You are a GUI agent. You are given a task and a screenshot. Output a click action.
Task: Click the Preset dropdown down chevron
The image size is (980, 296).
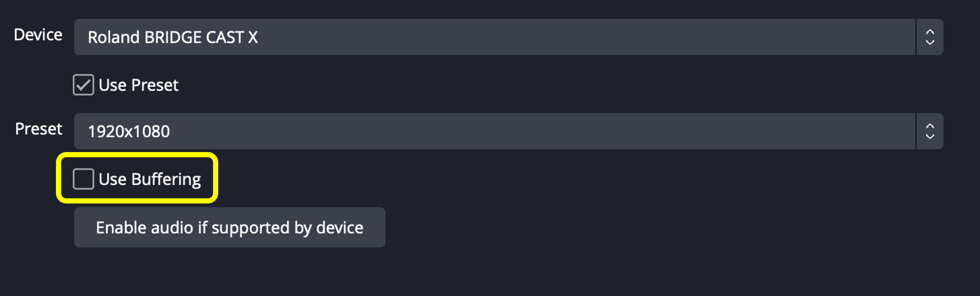(x=930, y=137)
